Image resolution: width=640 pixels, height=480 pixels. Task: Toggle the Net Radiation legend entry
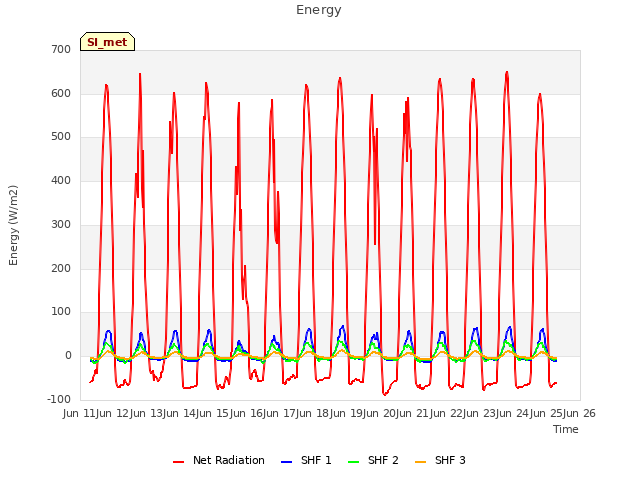(x=219, y=460)
